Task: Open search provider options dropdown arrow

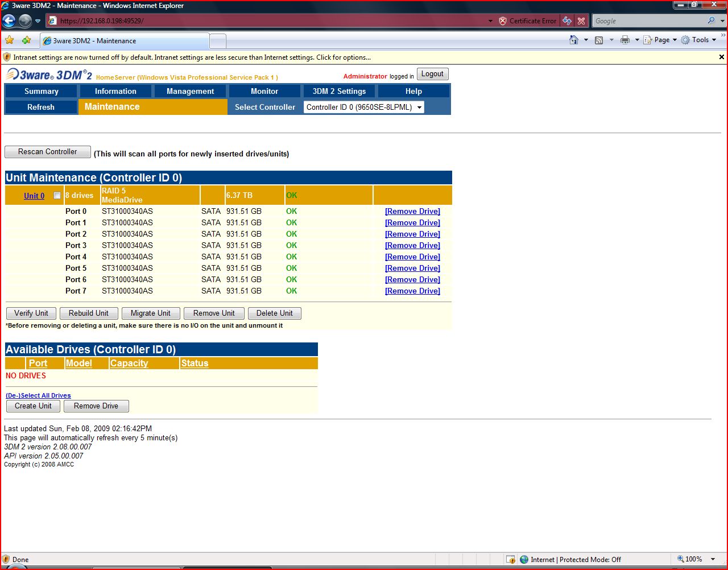Action: coord(723,21)
